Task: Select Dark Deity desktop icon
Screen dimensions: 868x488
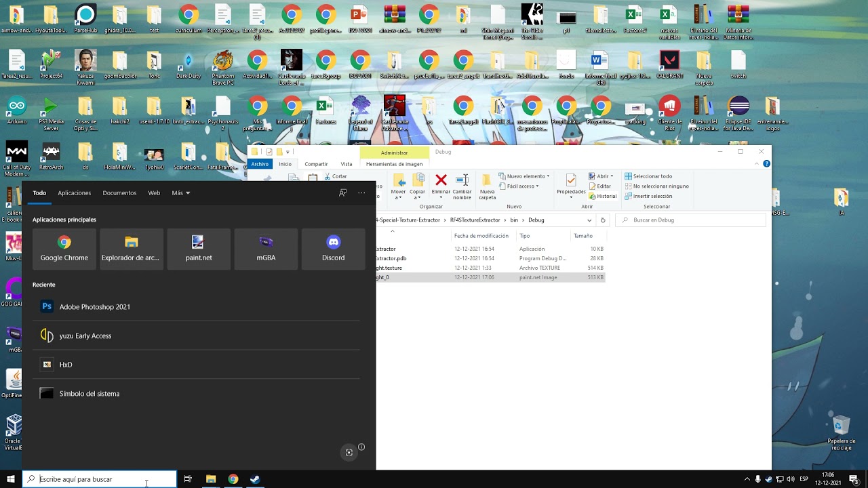Action: coord(189,64)
